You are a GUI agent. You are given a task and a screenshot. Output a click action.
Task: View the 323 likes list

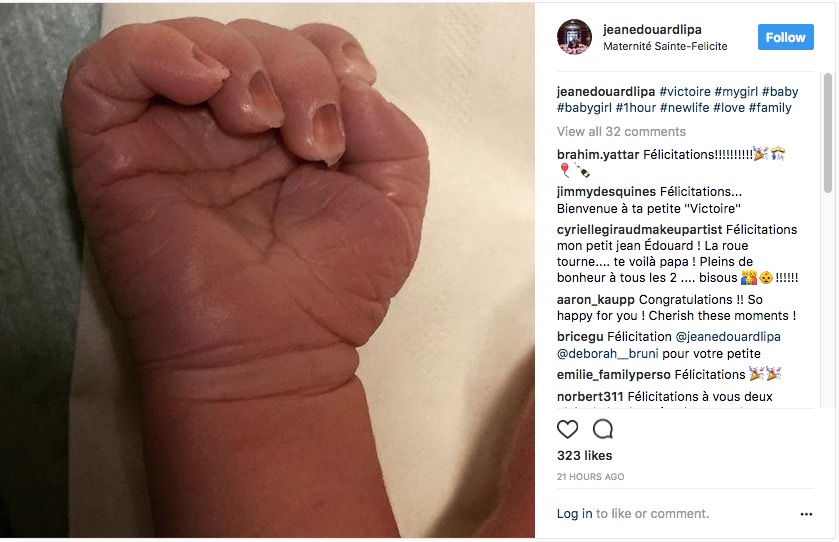point(584,455)
